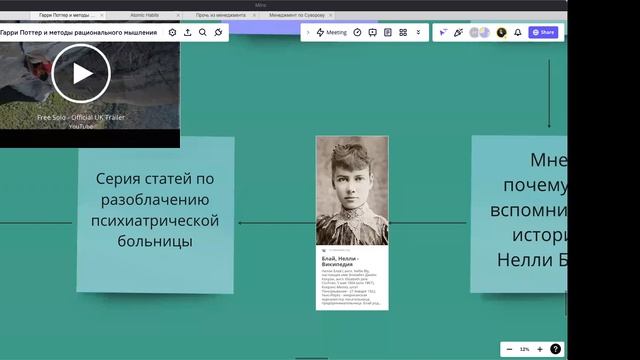Open notifications bell
Viewport: 640px width, 360px height.
point(518,32)
